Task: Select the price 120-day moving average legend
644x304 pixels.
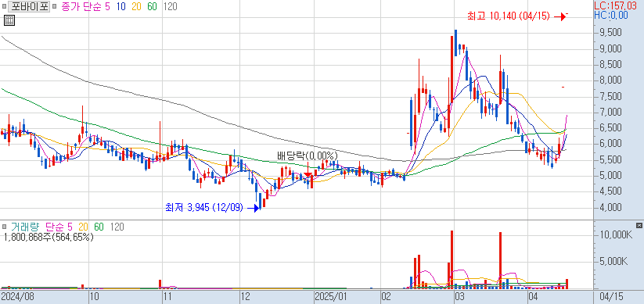Action: click(170, 6)
